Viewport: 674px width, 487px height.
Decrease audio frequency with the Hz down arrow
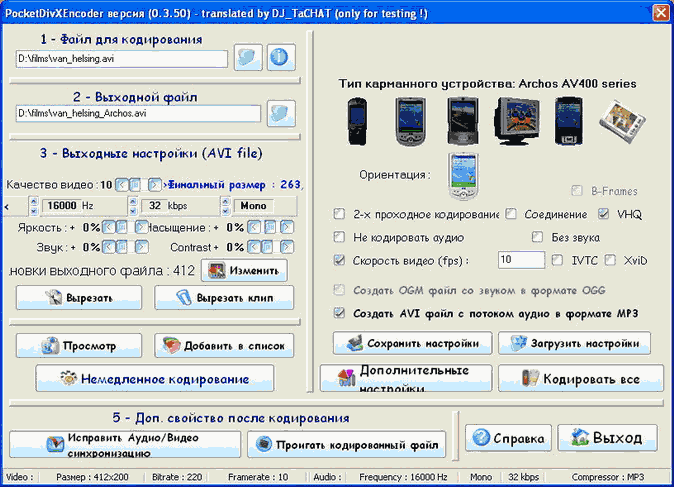pos(34,211)
